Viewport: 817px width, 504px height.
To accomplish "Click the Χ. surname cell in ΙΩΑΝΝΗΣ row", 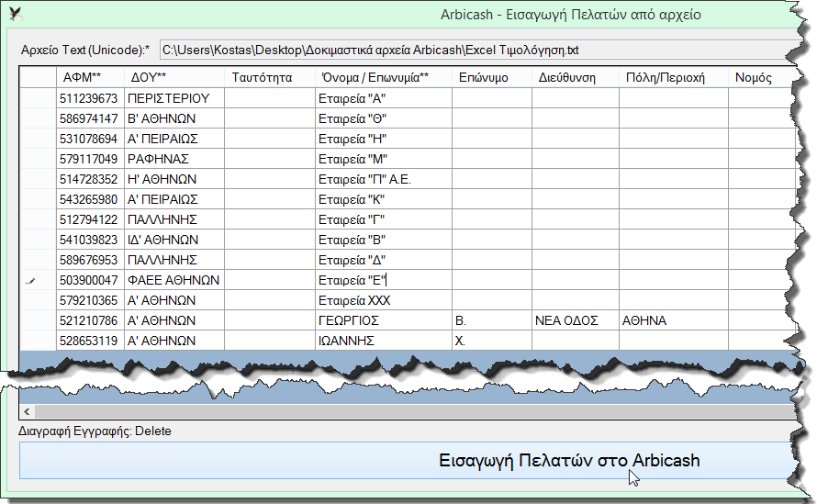I will click(x=492, y=341).
